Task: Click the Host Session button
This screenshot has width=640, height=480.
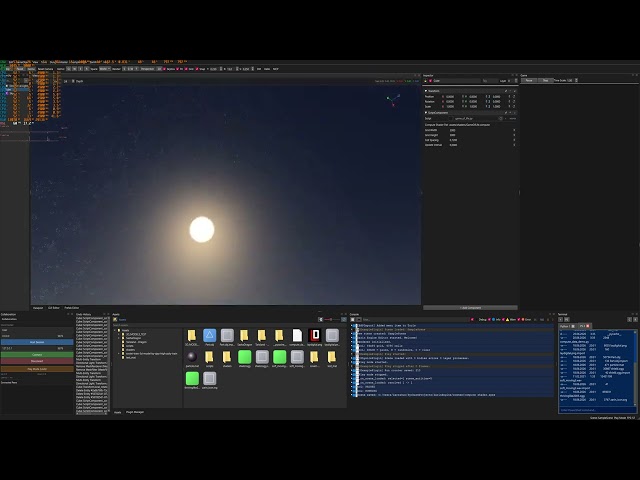Action: (37, 342)
